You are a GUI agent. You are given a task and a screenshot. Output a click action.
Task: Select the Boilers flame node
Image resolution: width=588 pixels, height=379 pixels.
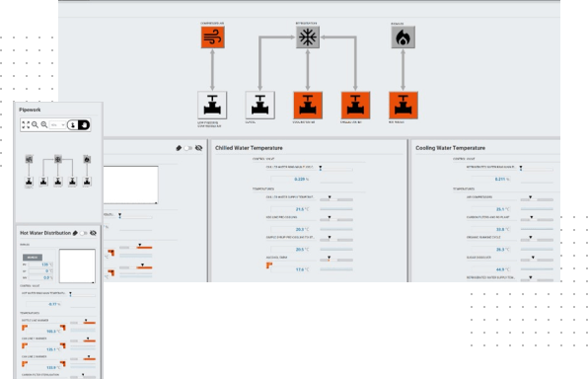pyautogui.click(x=403, y=38)
